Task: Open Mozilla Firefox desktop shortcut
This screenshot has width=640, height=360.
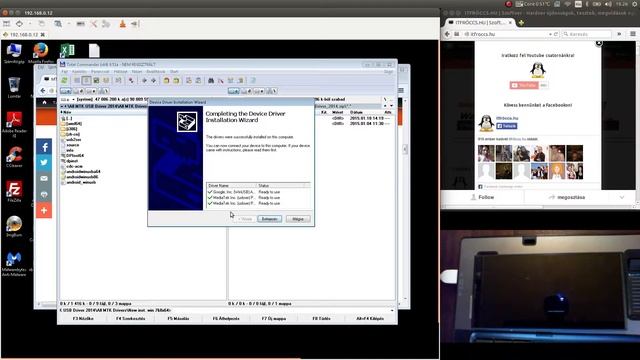Action: pos(40,53)
